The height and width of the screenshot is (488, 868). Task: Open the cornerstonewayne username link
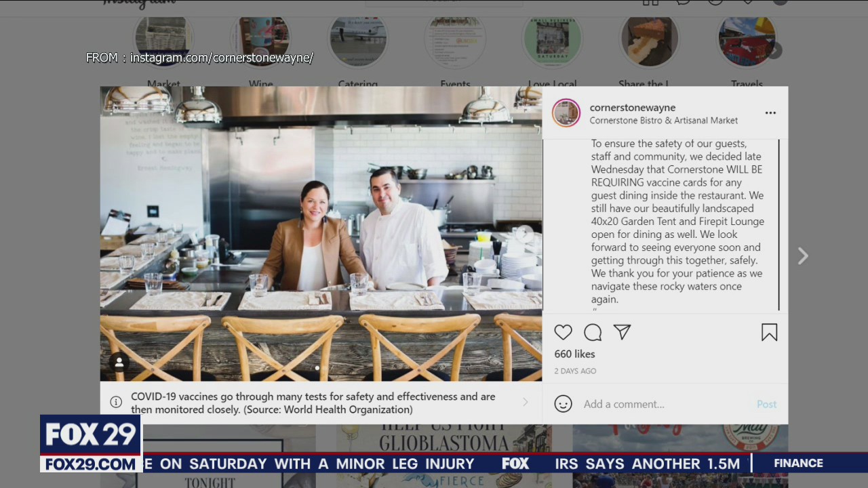coord(632,107)
